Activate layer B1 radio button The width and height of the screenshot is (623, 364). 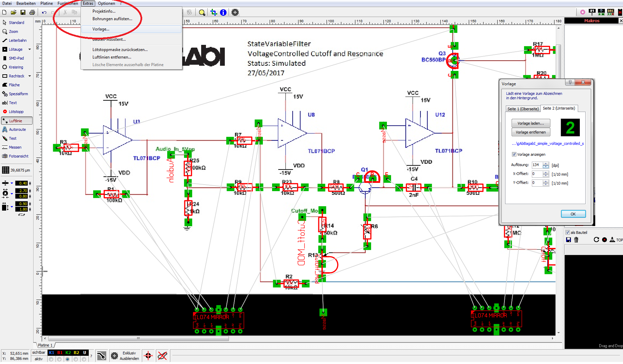coord(59,359)
